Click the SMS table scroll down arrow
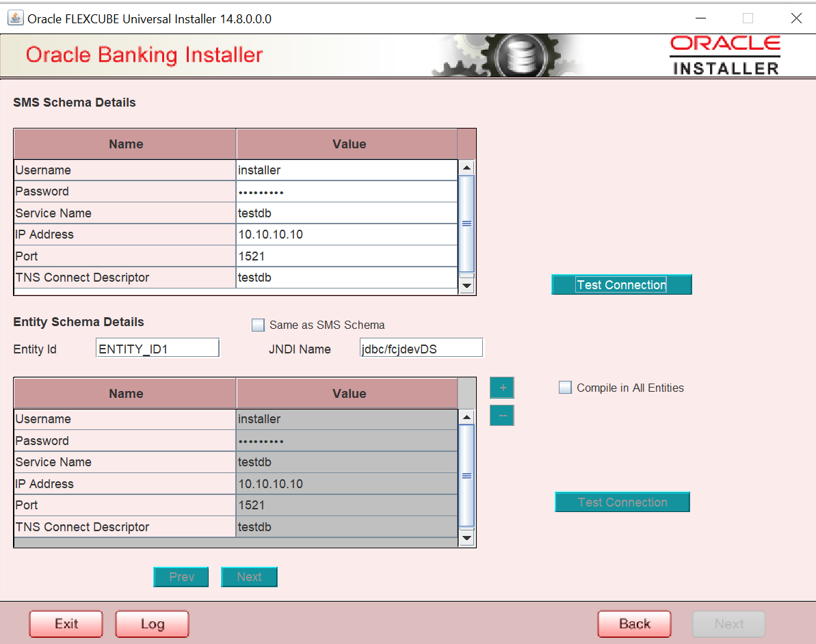This screenshot has width=816, height=644. coord(466,286)
